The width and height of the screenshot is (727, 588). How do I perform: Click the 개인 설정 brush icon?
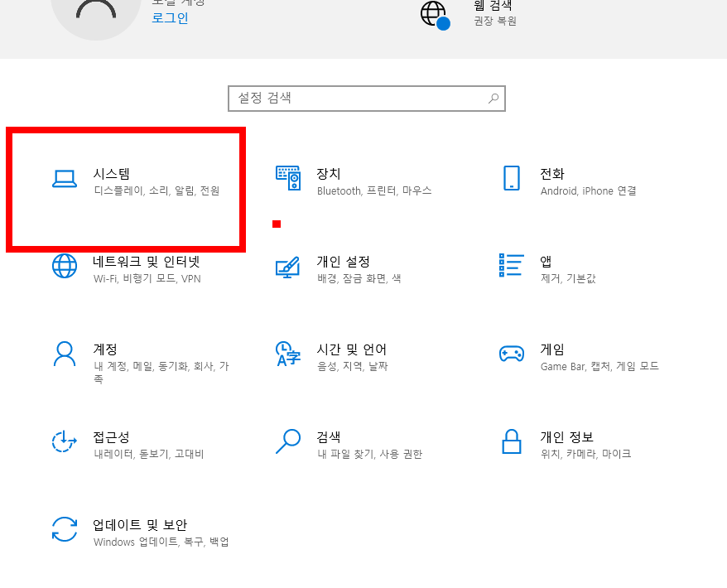[x=288, y=267]
